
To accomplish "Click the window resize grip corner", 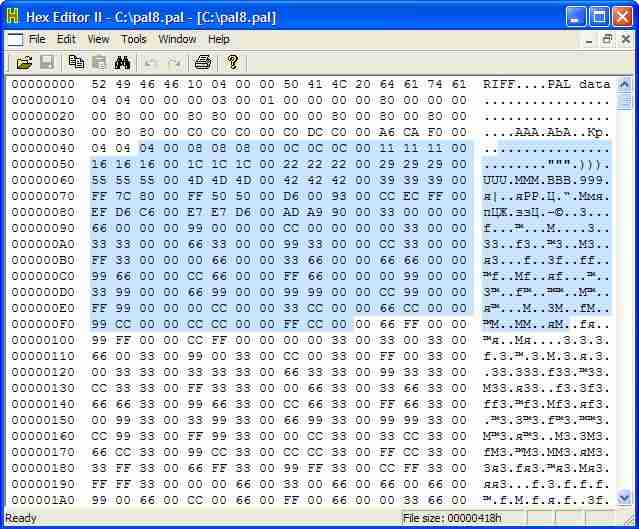I will click(629, 519).
